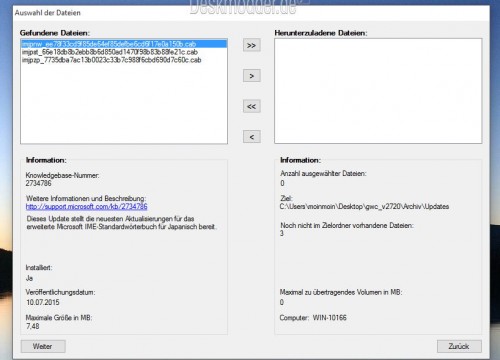The image size is (500, 360).
Task: Click the Gefundene Dateien label
Action: coord(55,33)
